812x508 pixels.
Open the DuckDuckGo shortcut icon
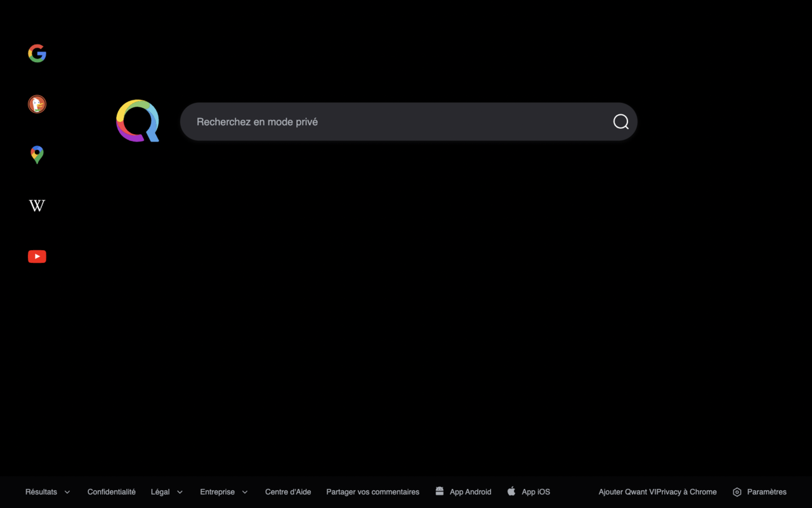coord(37,104)
